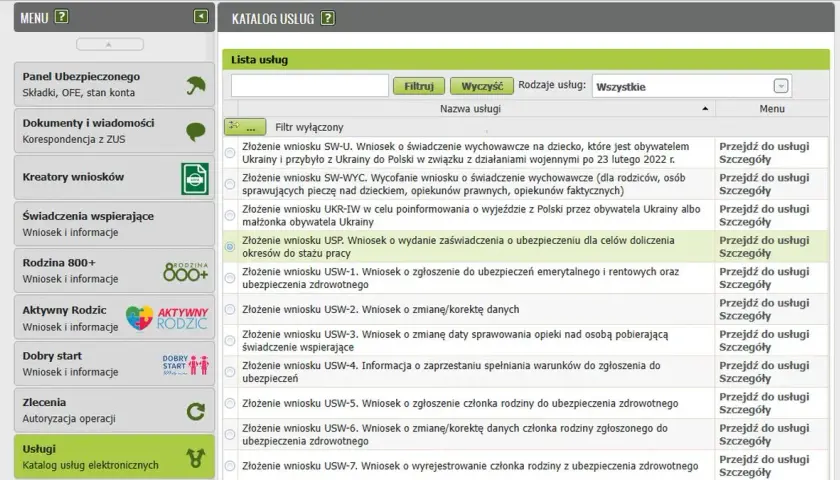Click the Filtruj button

click(x=419, y=86)
